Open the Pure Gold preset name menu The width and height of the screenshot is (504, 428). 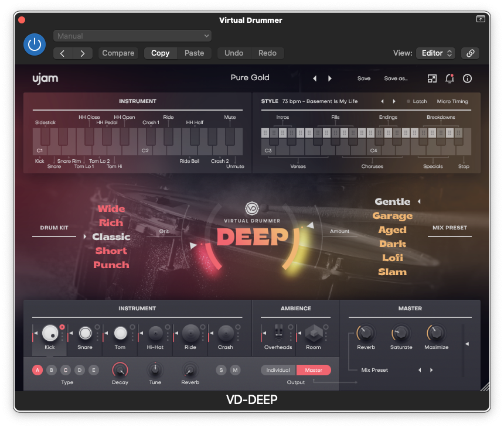pyautogui.click(x=250, y=78)
